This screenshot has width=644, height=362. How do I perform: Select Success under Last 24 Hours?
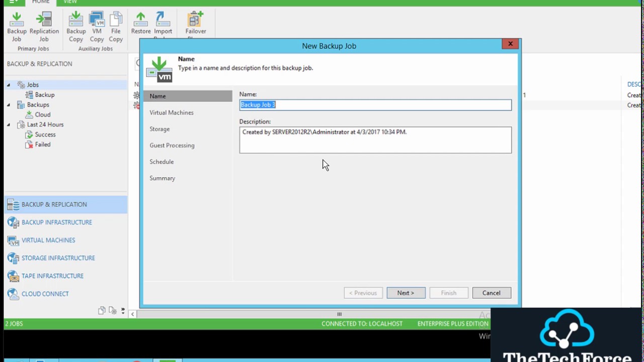click(45, 135)
